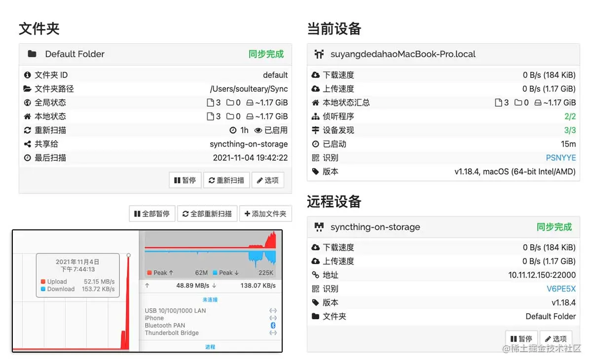Click the Bluetooth icon beside Bluetooth PAN
The image size is (592, 364).
pos(273,325)
